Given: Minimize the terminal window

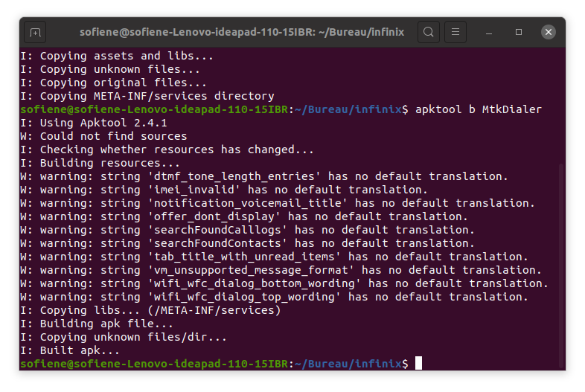Looking at the screenshot, I should [x=490, y=32].
